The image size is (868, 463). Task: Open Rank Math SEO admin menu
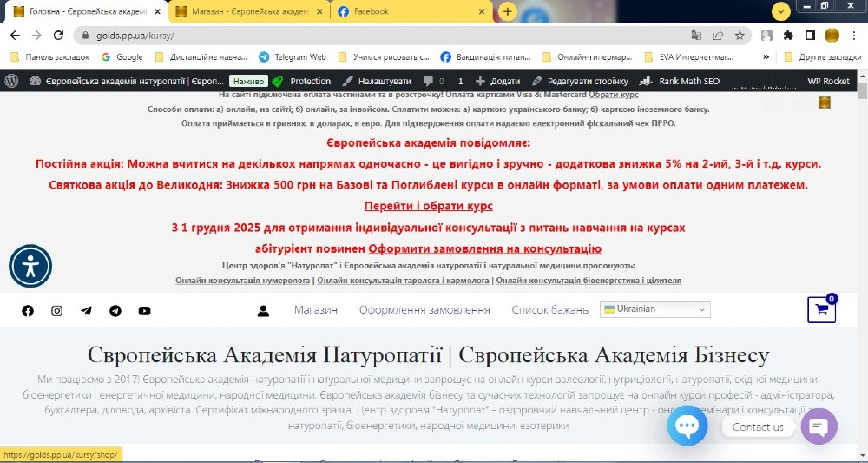[x=680, y=81]
